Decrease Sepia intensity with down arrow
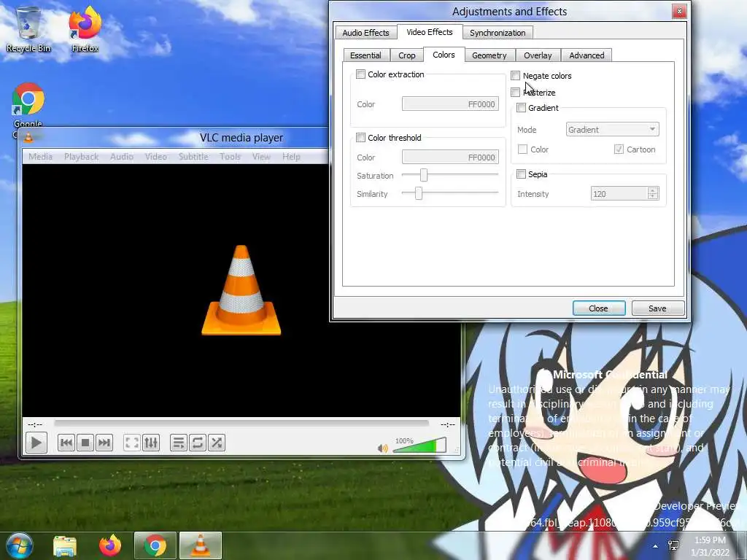Viewport: 747px width, 560px height. tap(653, 196)
